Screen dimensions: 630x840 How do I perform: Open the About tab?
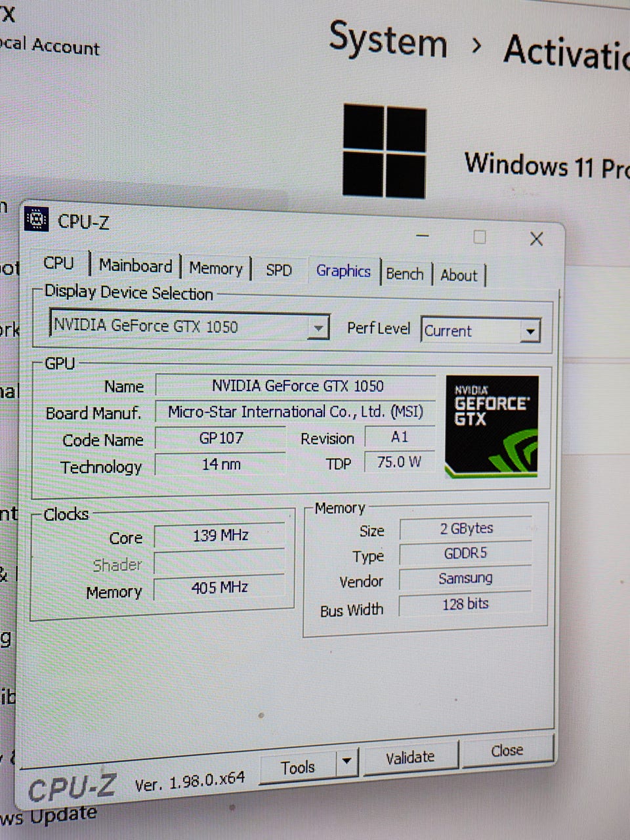[459, 276]
